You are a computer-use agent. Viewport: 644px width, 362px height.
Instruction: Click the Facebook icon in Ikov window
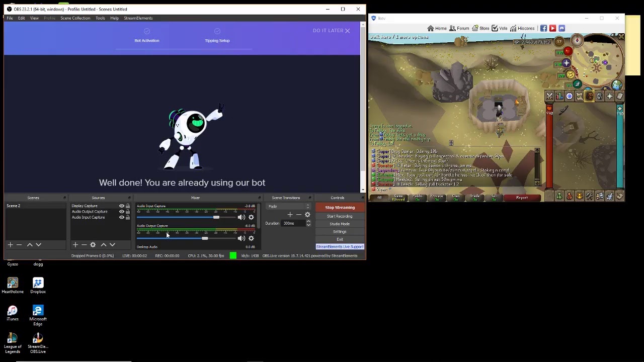[x=543, y=29]
